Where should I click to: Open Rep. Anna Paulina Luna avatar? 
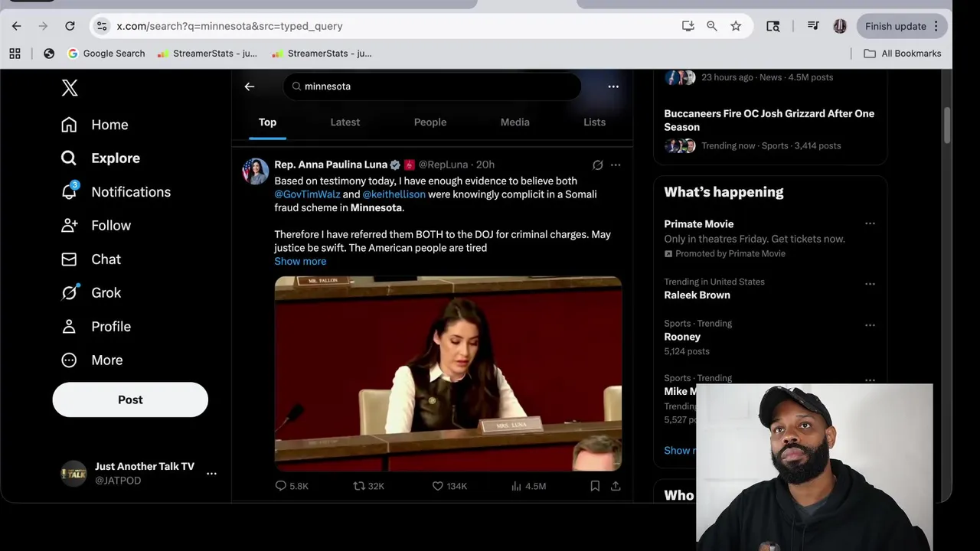tap(256, 171)
